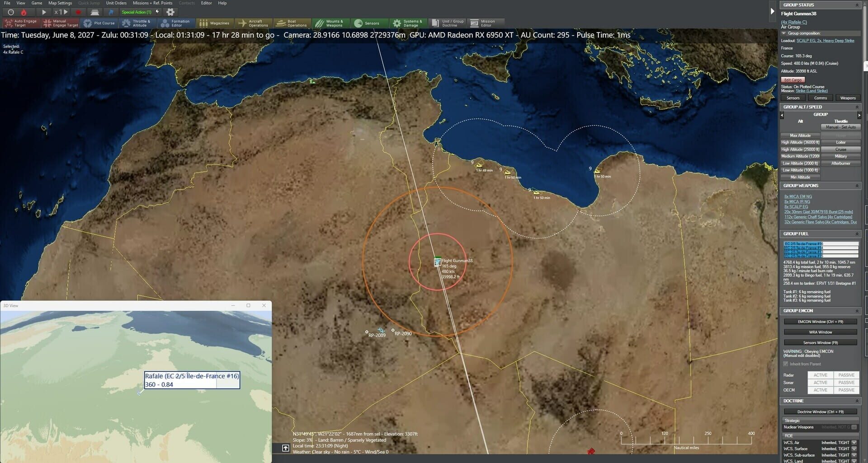Collapse the GROUP EMCON section
868x463 pixels.
point(857,311)
